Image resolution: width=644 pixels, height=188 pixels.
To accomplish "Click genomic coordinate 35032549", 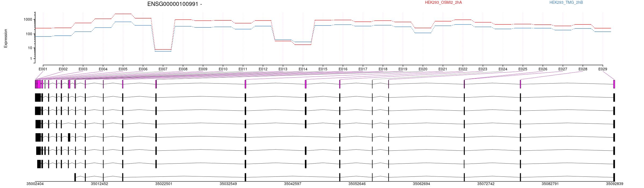I will [x=228, y=184].
